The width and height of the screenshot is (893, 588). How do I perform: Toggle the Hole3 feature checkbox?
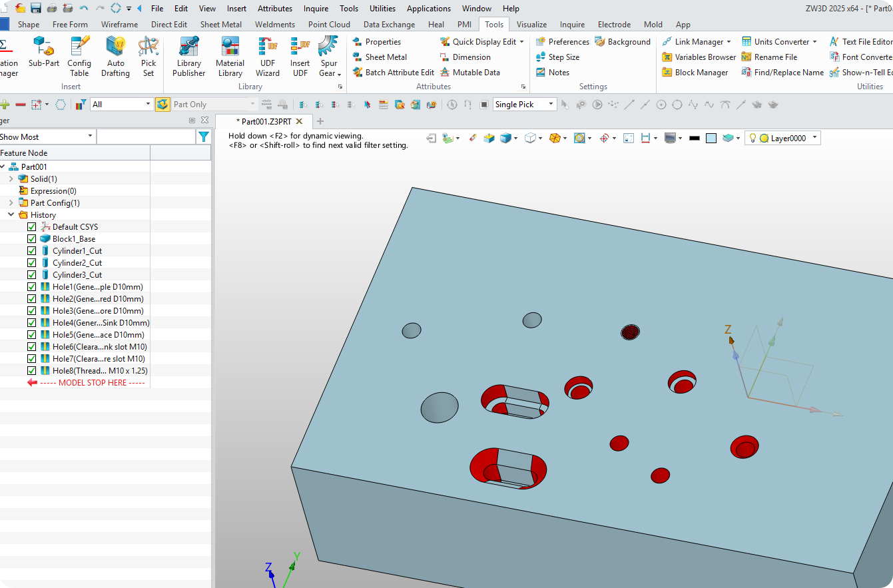(31, 311)
